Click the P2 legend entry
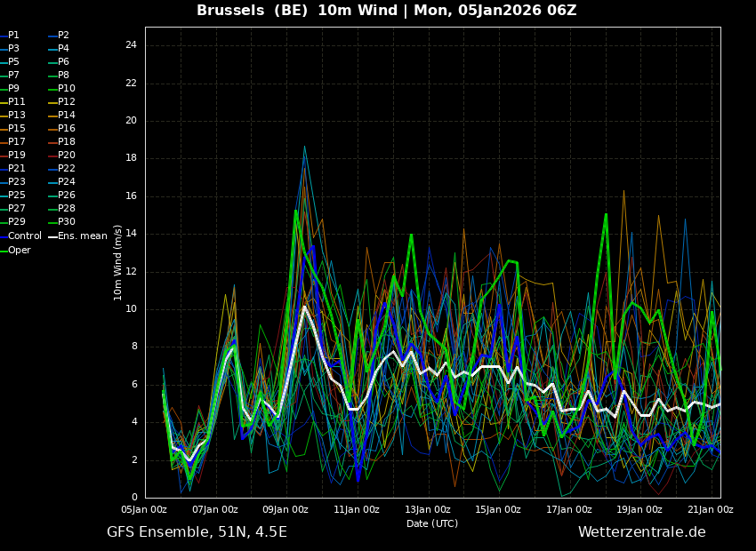The image size is (756, 551). pos(59,36)
